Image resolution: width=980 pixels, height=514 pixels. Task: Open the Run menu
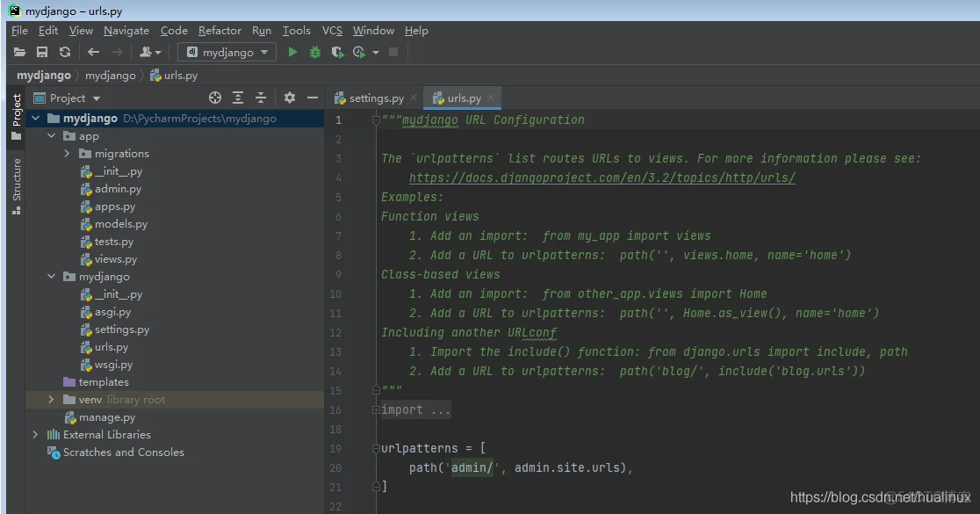click(262, 31)
